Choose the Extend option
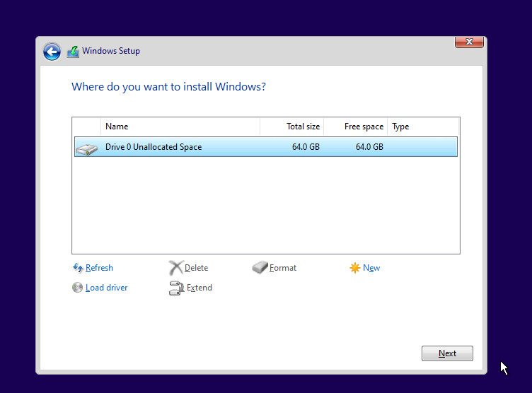 (x=199, y=288)
